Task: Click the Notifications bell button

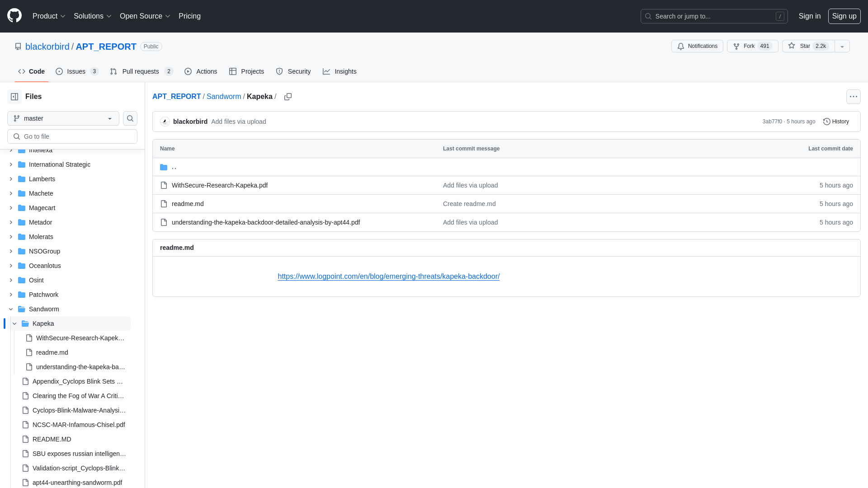Action: (x=697, y=46)
